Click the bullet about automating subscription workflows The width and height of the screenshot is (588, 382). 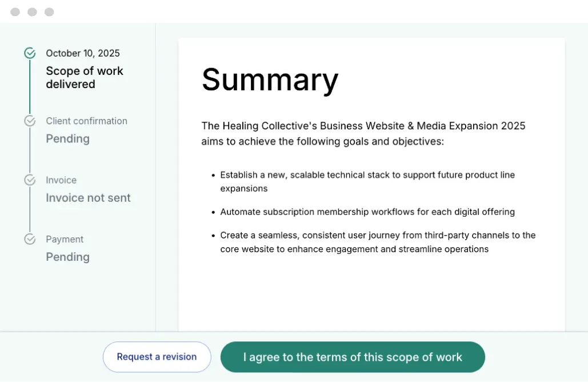pos(367,212)
